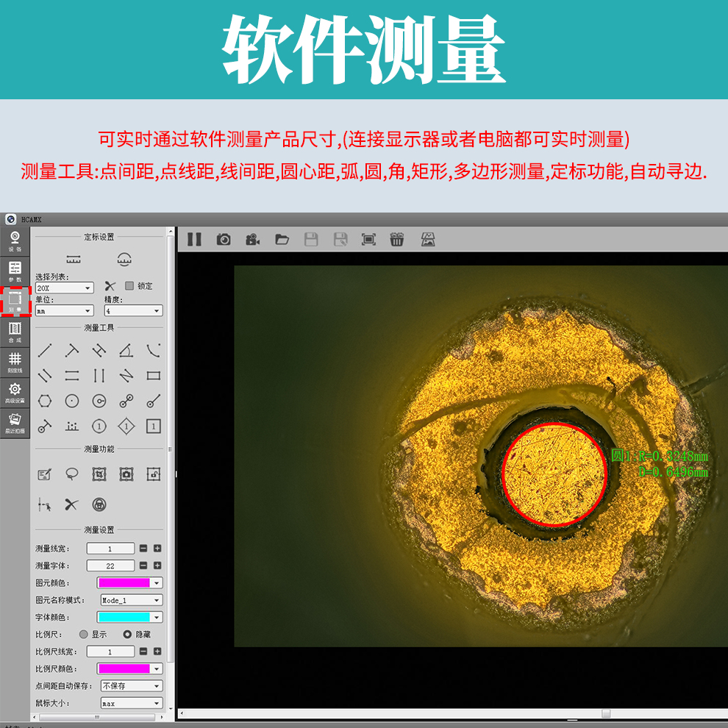Image resolution: width=728 pixels, height=728 pixels.
Task: Select the arc measurement tool
Action: (153, 351)
